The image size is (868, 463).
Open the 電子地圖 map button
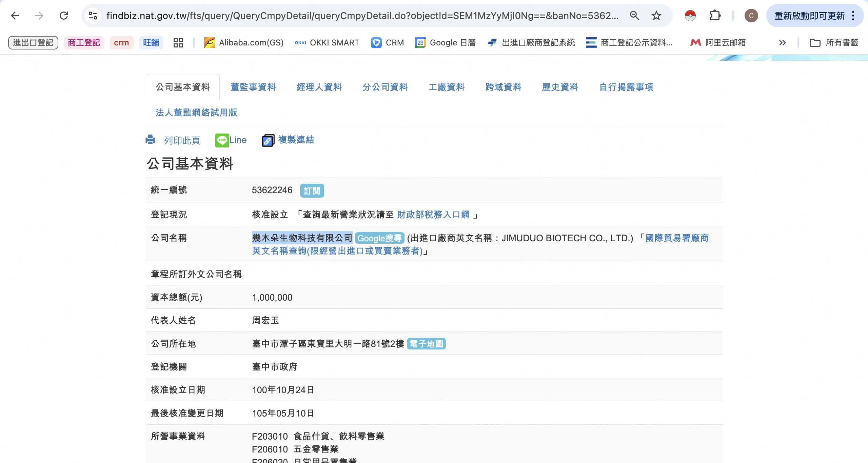(x=426, y=344)
